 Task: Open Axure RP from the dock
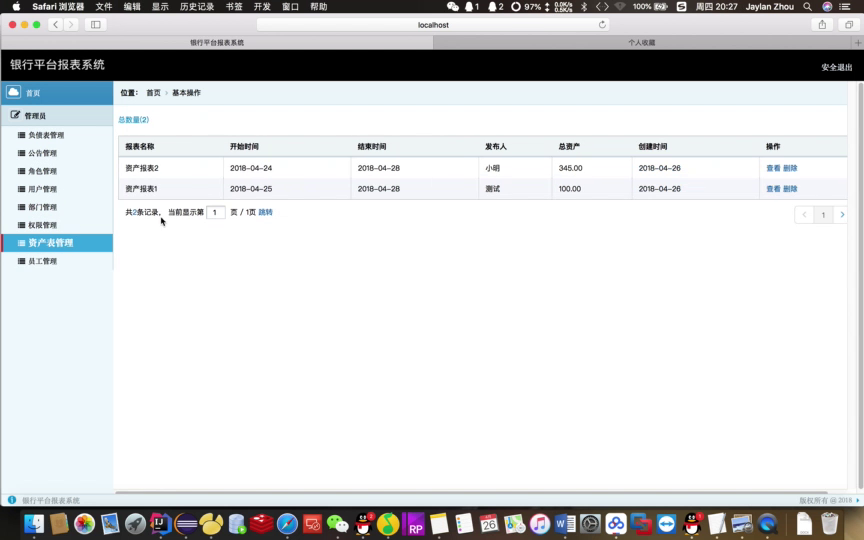(x=414, y=524)
